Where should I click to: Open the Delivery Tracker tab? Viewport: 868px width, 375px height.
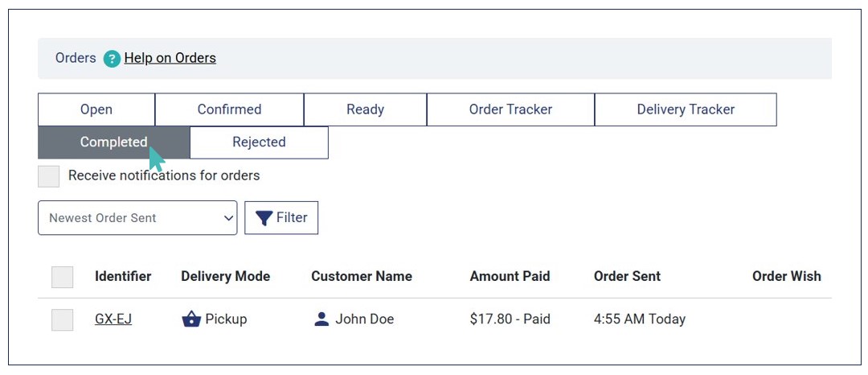point(686,109)
